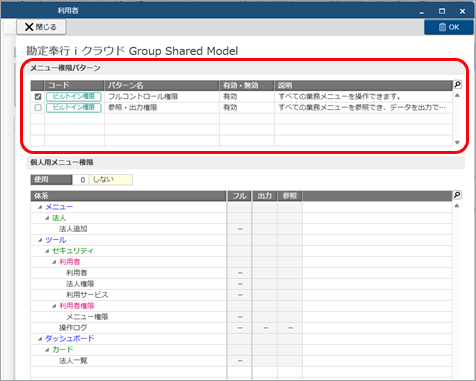The width and height of the screenshot is (476, 381).
Task: Open search magnifier above pattern table
Action: [458, 85]
